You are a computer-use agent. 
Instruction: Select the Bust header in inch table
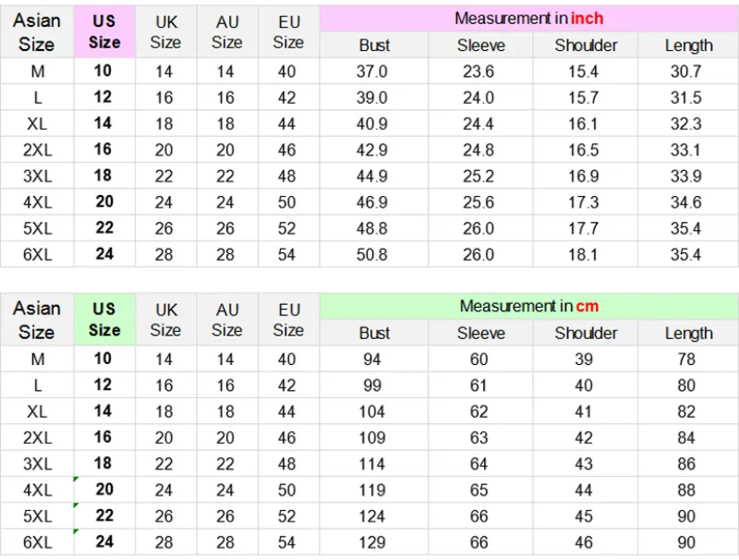pos(374,46)
